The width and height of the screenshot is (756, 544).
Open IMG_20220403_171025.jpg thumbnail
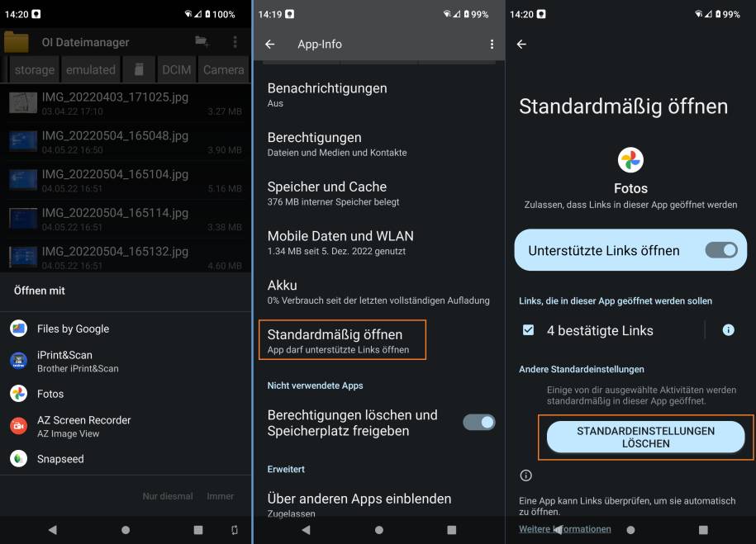pyautogui.click(x=22, y=102)
